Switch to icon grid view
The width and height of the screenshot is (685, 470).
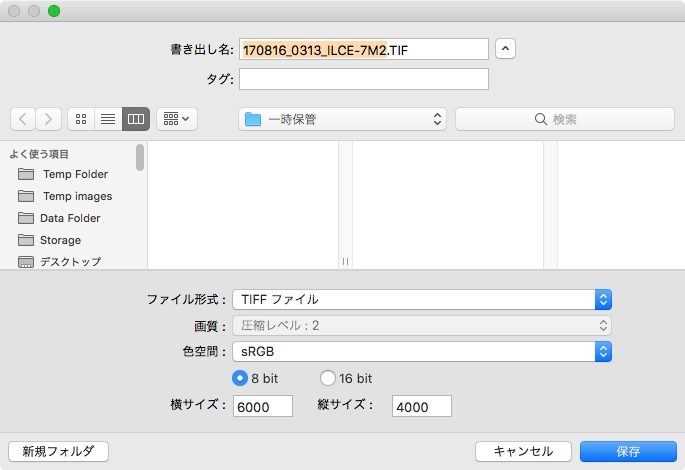[x=81, y=119]
